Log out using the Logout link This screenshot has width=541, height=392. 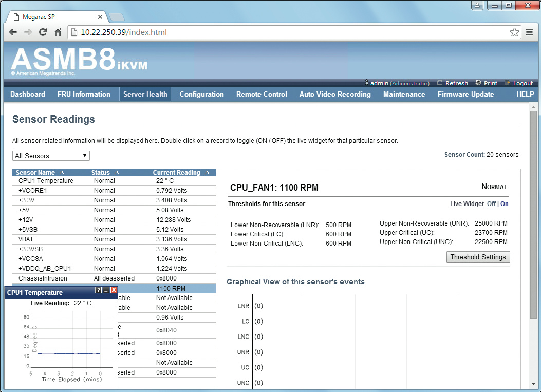point(519,83)
